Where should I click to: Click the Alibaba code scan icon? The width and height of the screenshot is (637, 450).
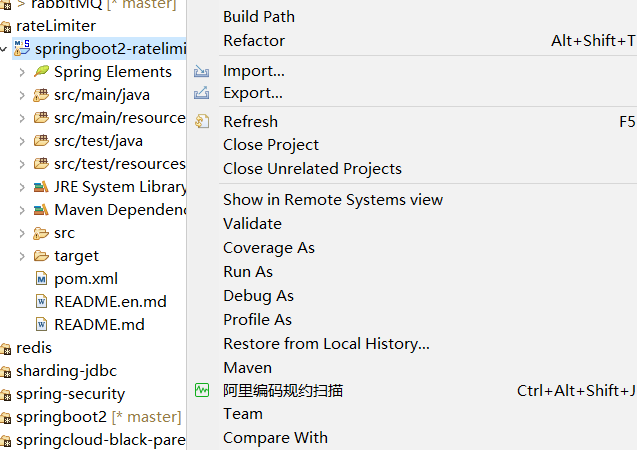[202, 390]
